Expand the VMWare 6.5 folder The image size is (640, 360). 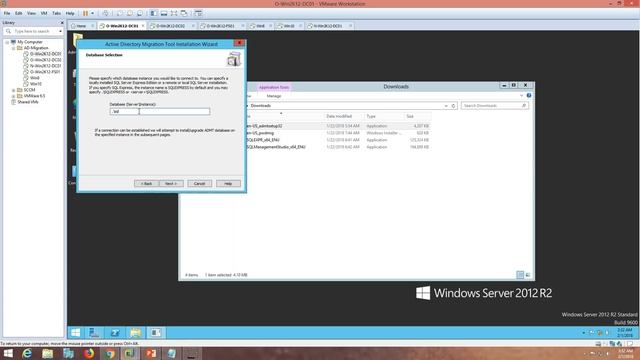pyautogui.click(x=13, y=96)
